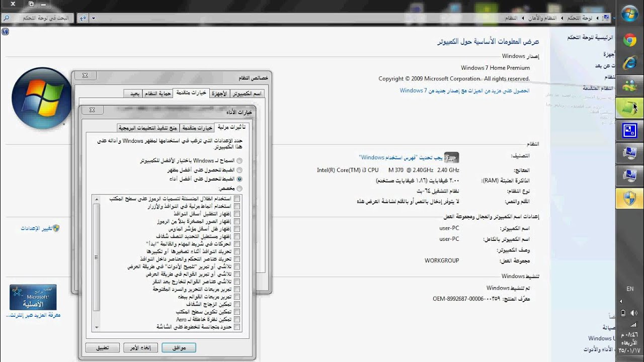Enable 'استخدام أنماط مرئية في النوافذ والأزرار' checkbox
644x362 pixels.
pos(236,206)
